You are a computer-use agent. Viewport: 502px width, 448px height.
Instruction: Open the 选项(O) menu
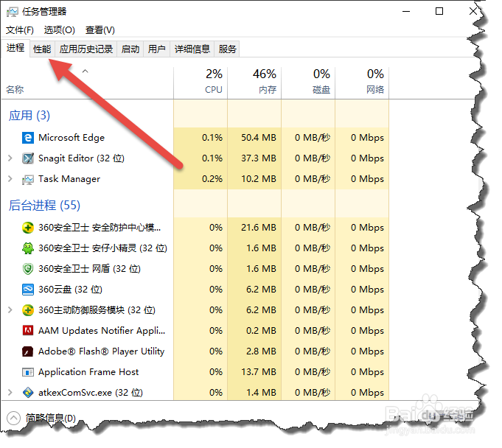click(x=60, y=30)
